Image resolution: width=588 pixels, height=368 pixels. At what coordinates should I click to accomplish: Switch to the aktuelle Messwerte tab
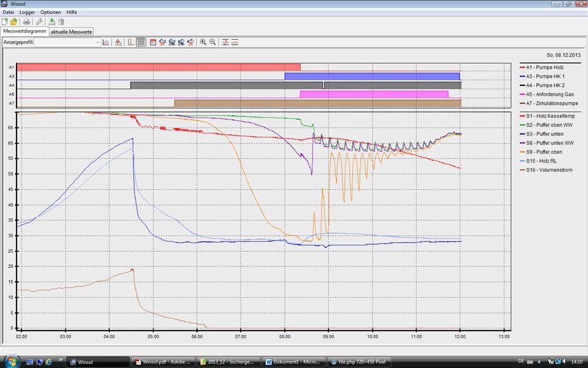(72, 31)
